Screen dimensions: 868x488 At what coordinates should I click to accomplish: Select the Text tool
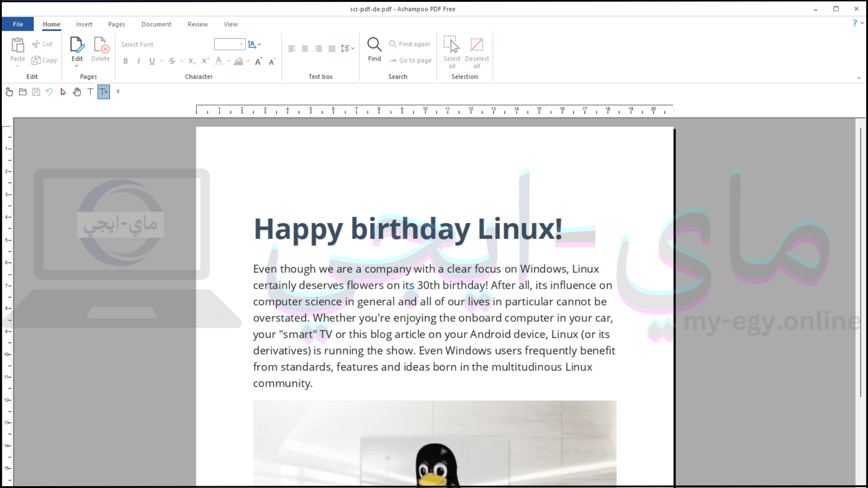(x=90, y=92)
